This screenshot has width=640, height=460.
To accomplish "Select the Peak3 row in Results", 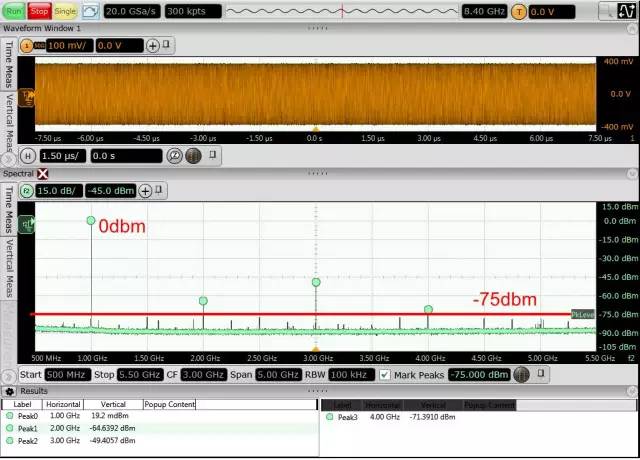I will (478, 417).
